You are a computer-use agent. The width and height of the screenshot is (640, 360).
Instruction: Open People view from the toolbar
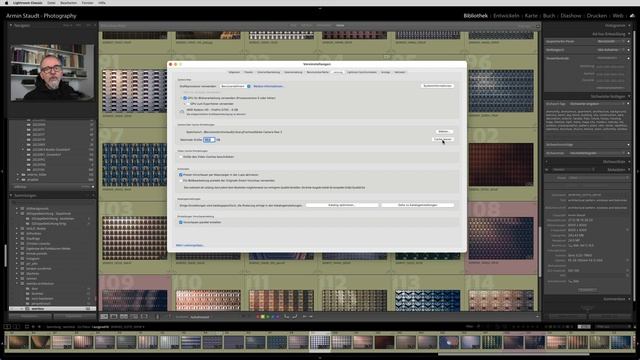[x=144, y=316]
